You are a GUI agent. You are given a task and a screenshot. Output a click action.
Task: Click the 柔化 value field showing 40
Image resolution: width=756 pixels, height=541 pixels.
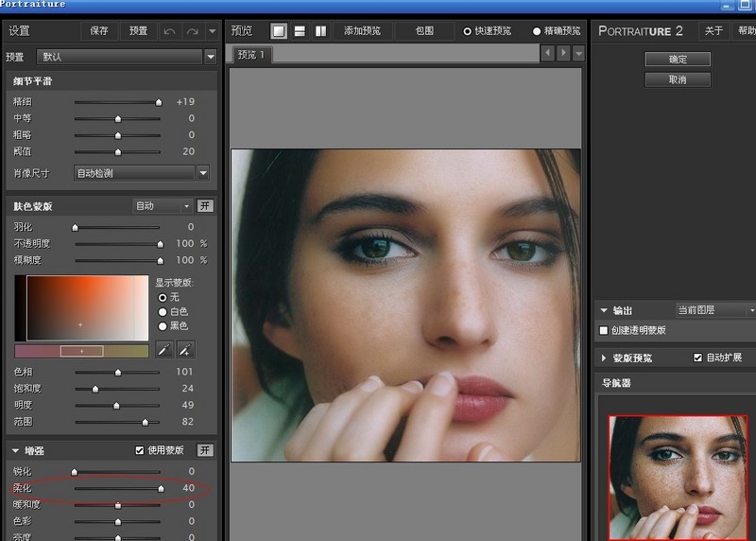point(188,488)
